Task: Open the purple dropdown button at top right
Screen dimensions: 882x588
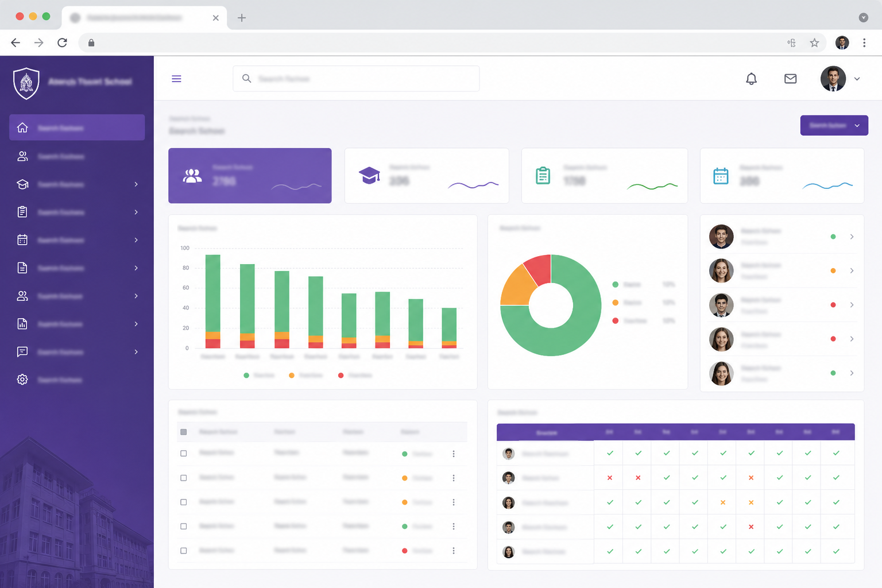Action: [834, 125]
